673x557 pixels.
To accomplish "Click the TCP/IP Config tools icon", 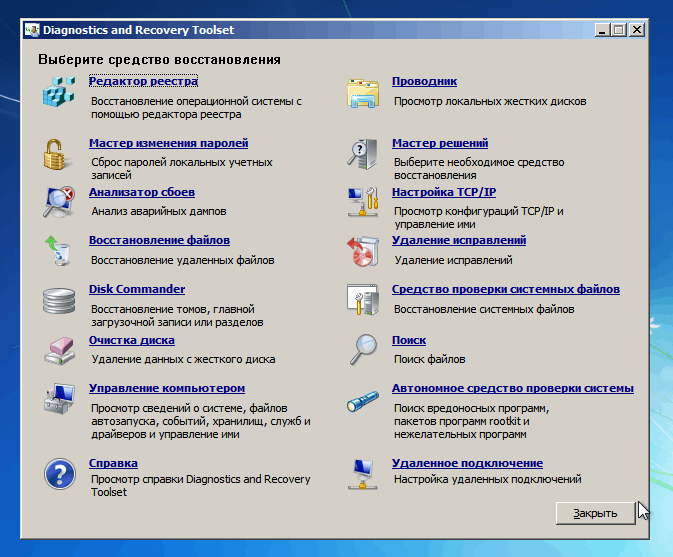I will pyautogui.click(x=363, y=202).
